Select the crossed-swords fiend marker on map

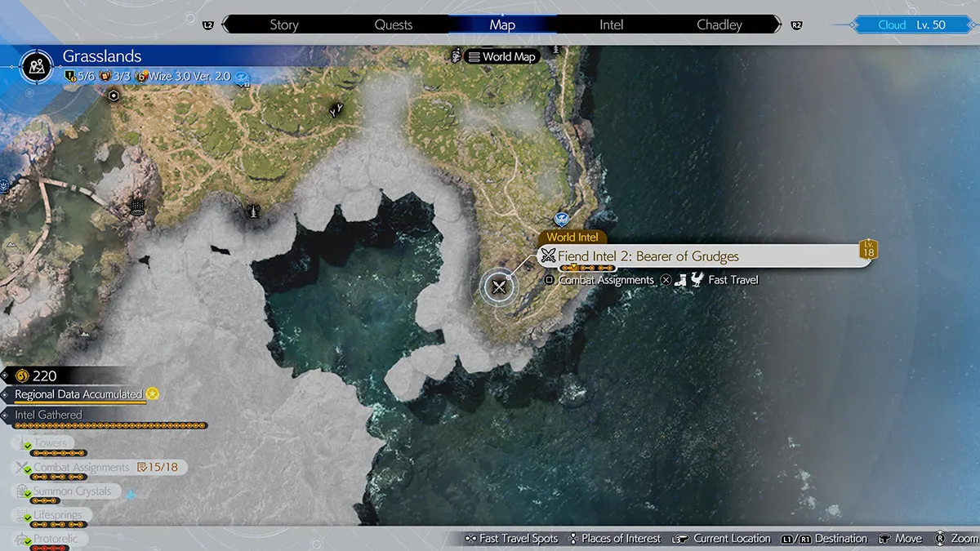click(498, 287)
